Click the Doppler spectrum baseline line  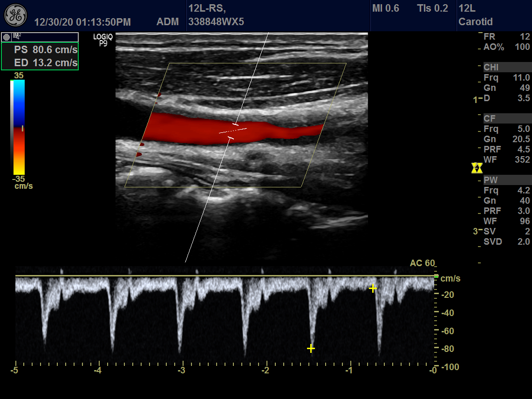224,276
